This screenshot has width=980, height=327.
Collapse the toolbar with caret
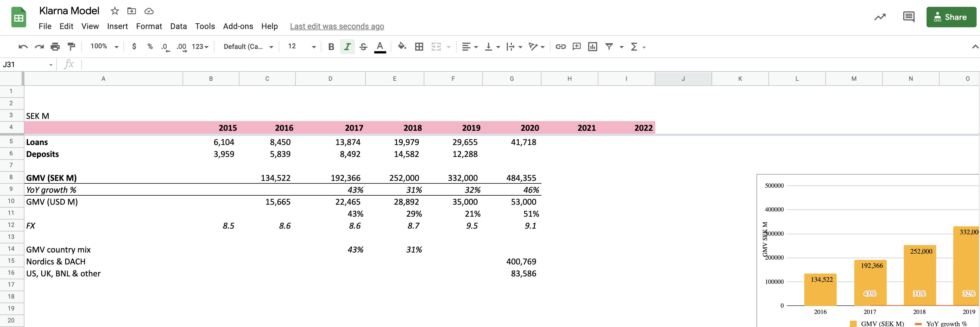click(x=975, y=47)
